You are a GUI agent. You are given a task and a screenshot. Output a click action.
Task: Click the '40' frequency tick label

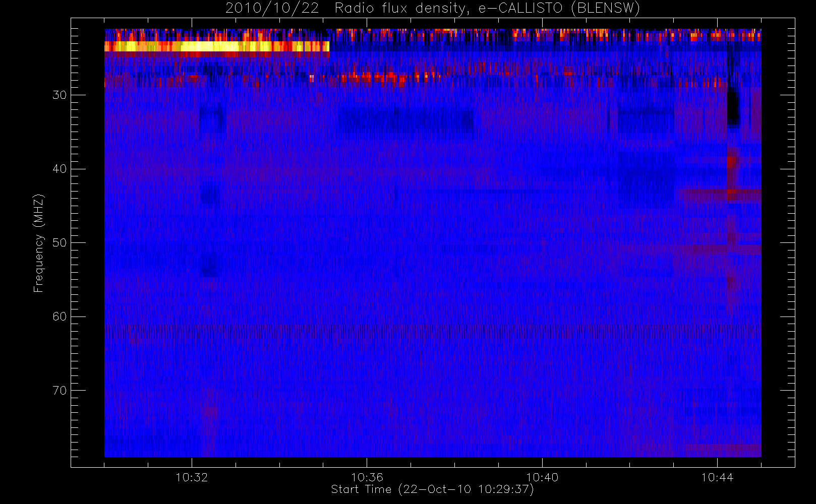[60, 169]
